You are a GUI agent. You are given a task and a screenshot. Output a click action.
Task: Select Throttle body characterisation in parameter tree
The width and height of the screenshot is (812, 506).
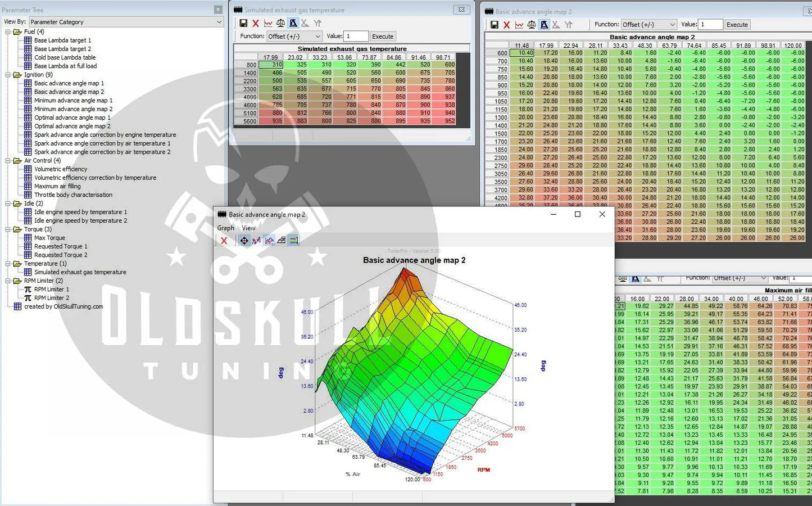pos(73,195)
